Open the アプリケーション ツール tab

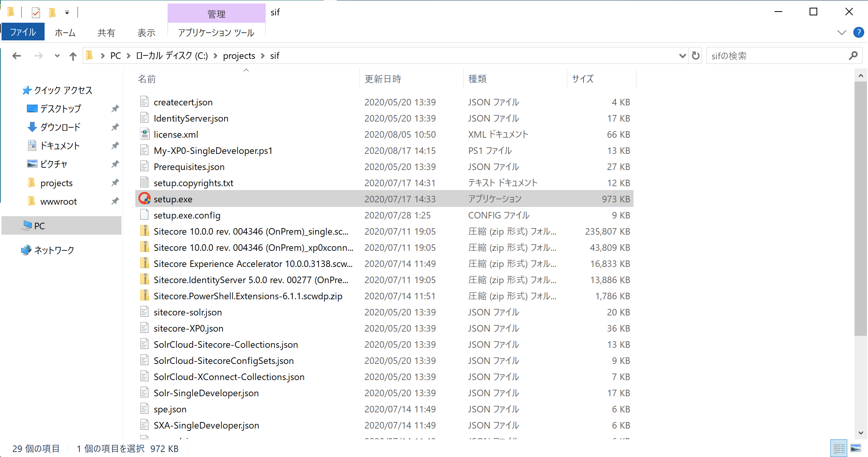[216, 33]
